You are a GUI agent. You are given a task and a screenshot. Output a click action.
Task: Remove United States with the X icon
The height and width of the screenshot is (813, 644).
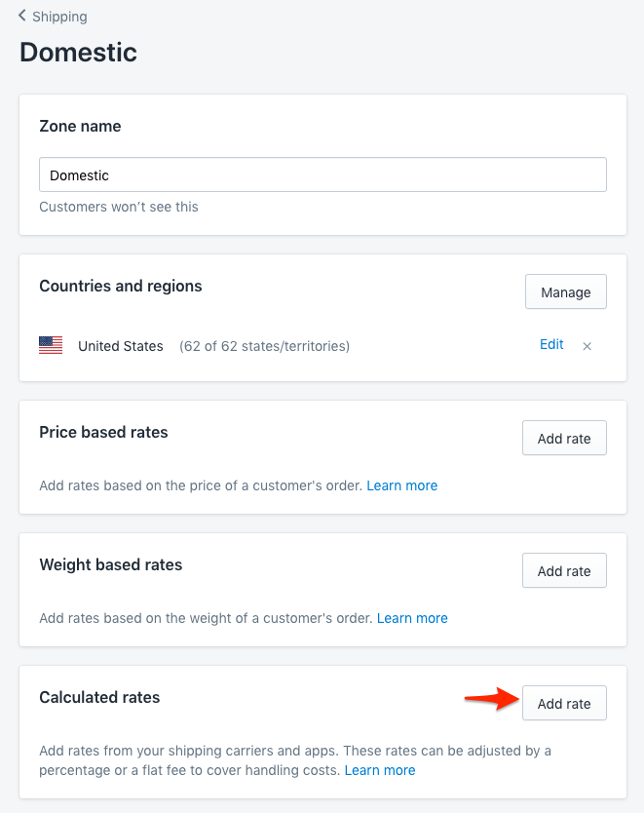click(x=587, y=346)
